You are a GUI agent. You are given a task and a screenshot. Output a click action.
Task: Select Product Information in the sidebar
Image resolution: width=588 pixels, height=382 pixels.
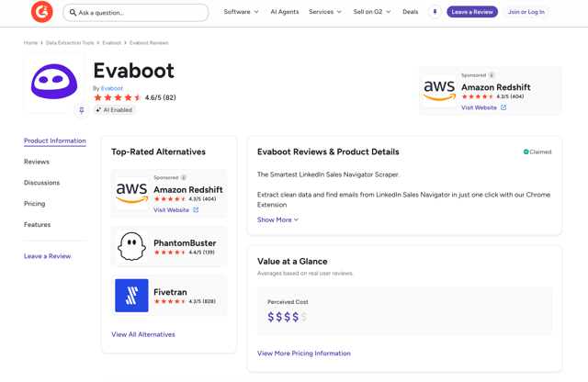(55, 140)
